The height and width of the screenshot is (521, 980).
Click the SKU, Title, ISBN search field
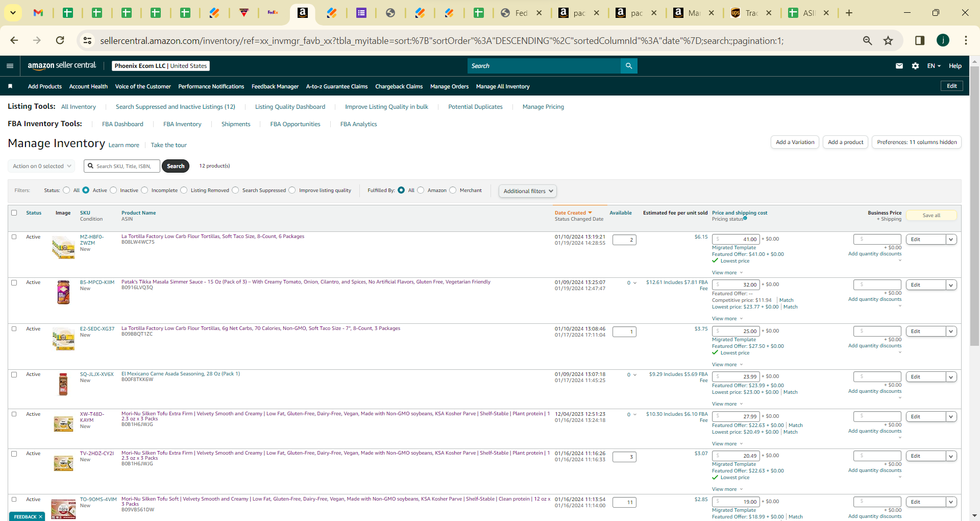[x=122, y=166]
